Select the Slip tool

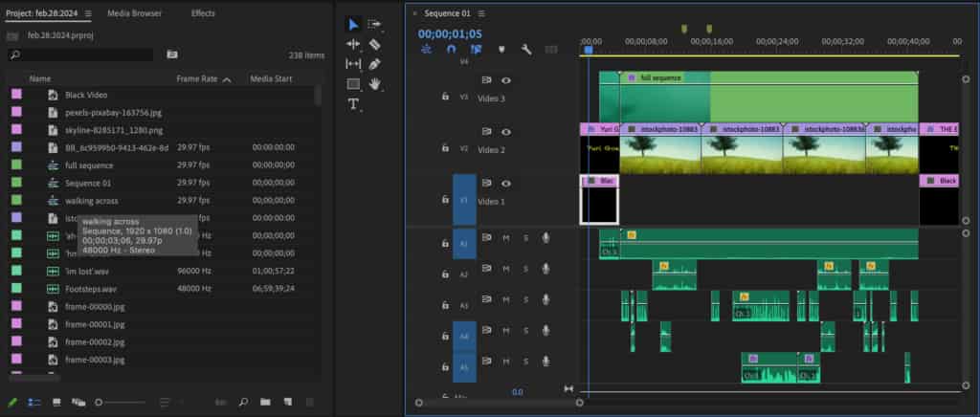tap(353, 64)
